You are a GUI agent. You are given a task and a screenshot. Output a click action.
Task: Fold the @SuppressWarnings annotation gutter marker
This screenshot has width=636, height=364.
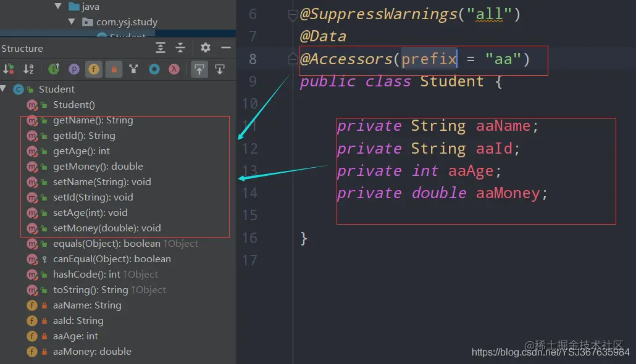click(293, 15)
